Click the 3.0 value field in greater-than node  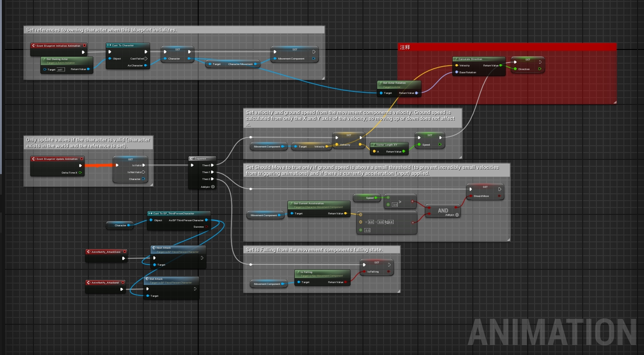395,205
